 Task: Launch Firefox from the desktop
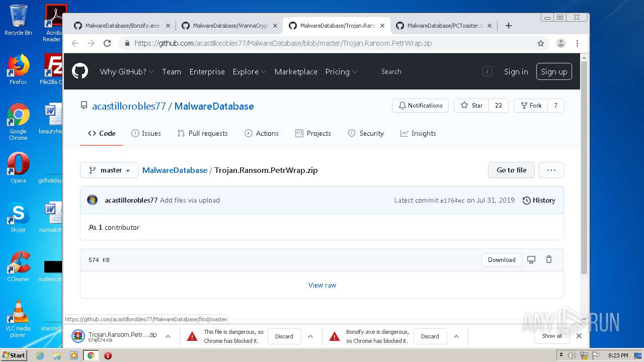18,69
